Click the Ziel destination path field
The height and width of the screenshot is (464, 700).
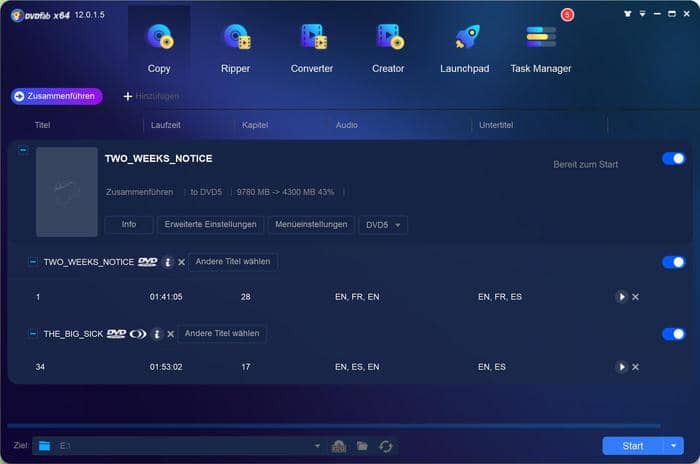tap(179, 446)
